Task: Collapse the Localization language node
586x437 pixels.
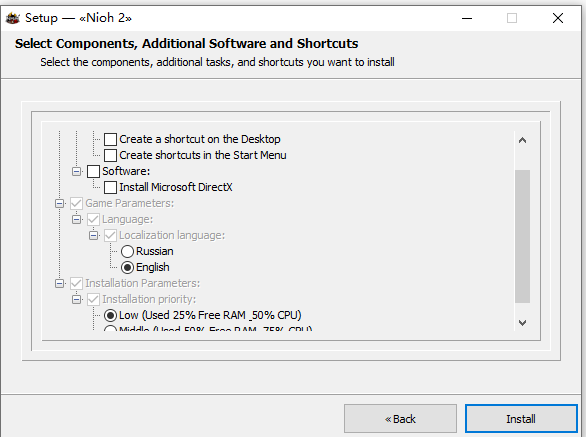Action: tap(93, 236)
